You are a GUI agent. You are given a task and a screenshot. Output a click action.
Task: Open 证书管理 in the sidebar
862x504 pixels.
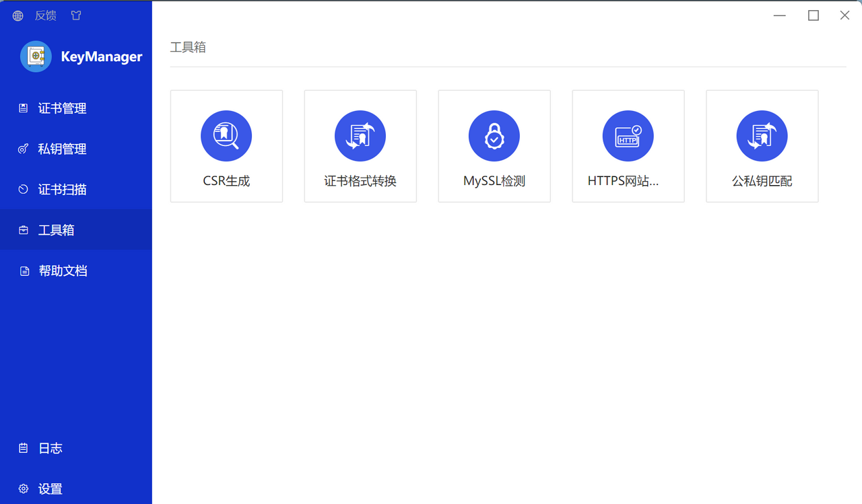pos(62,108)
